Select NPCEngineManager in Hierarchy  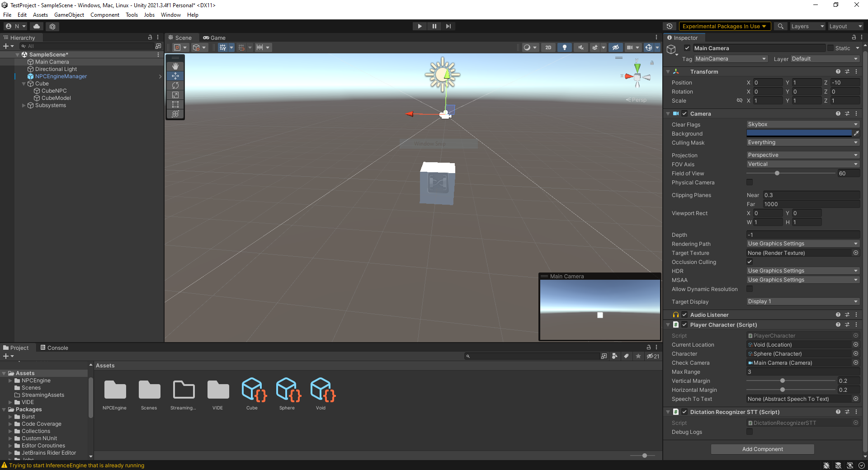pyautogui.click(x=61, y=76)
